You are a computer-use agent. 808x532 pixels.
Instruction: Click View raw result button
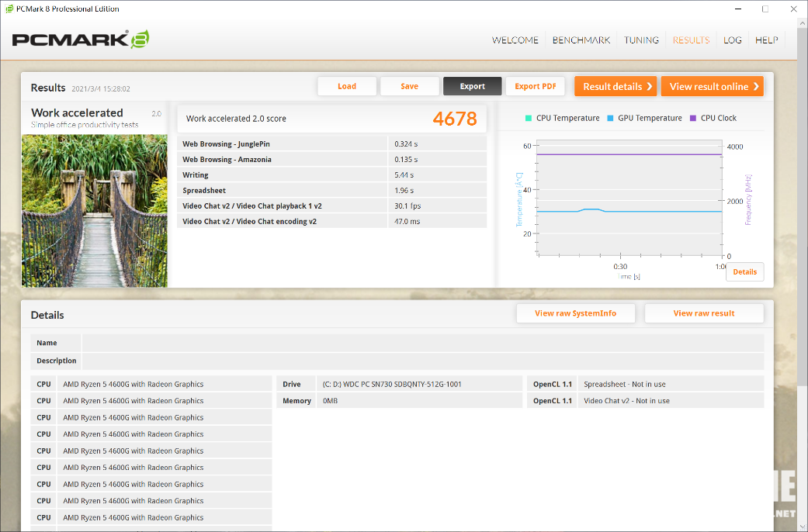(704, 313)
